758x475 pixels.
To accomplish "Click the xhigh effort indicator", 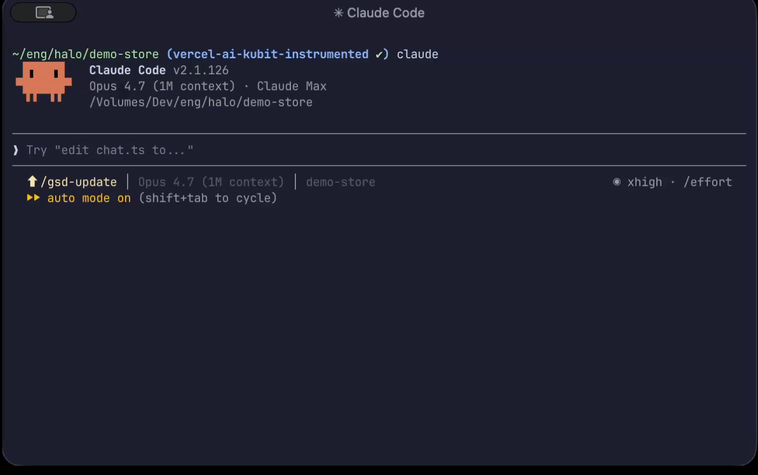I will (644, 182).
